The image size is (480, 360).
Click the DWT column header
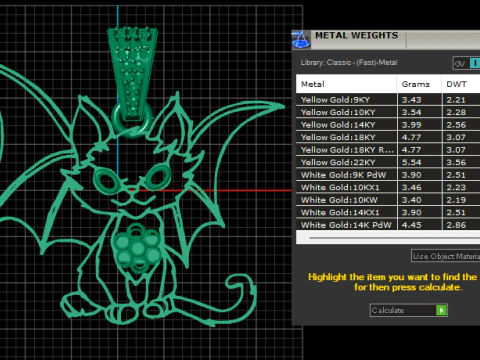click(461, 84)
